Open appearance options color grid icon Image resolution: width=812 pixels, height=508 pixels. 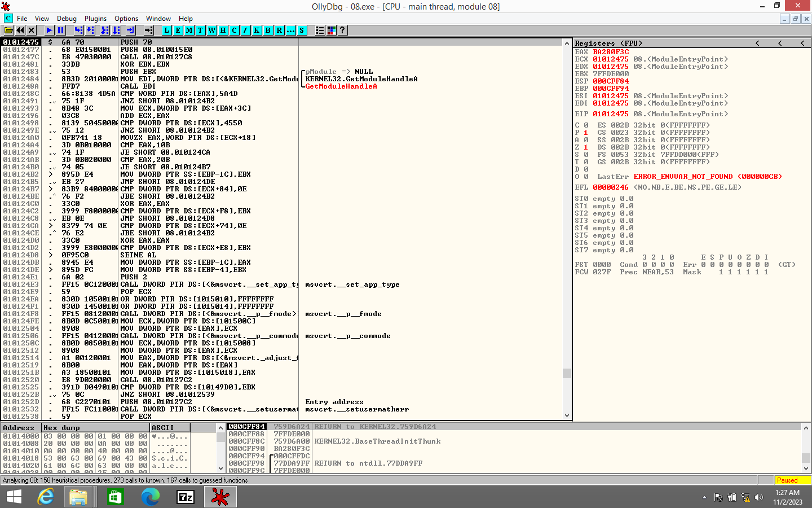(331, 30)
